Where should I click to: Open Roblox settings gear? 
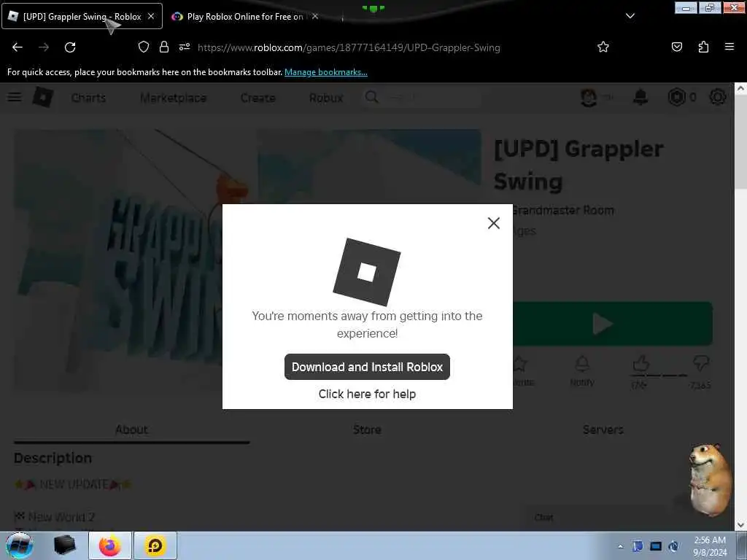pyautogui.click(x=718, y=97)
